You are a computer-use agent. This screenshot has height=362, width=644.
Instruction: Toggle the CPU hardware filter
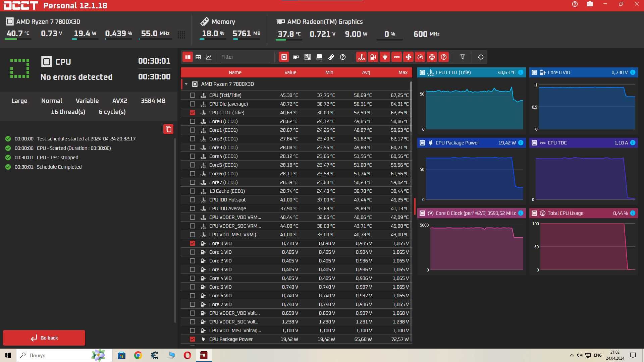tap(284, 57)
